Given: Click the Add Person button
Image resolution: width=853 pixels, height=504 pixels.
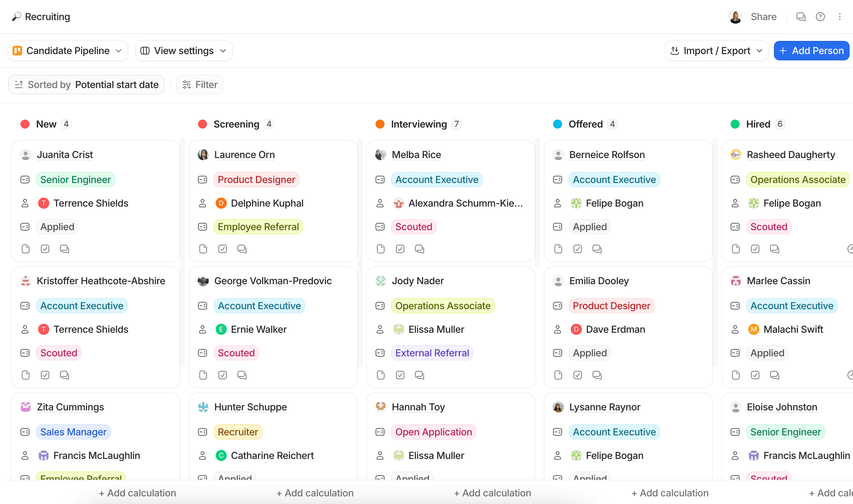Looking at the screenshot, I should pos(812,50).
